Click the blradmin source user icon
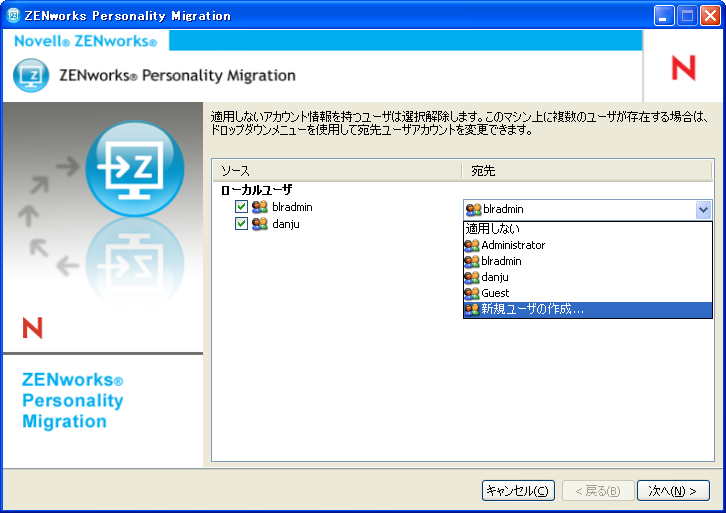Screen dimensions: 726x513 click(260, 206)
